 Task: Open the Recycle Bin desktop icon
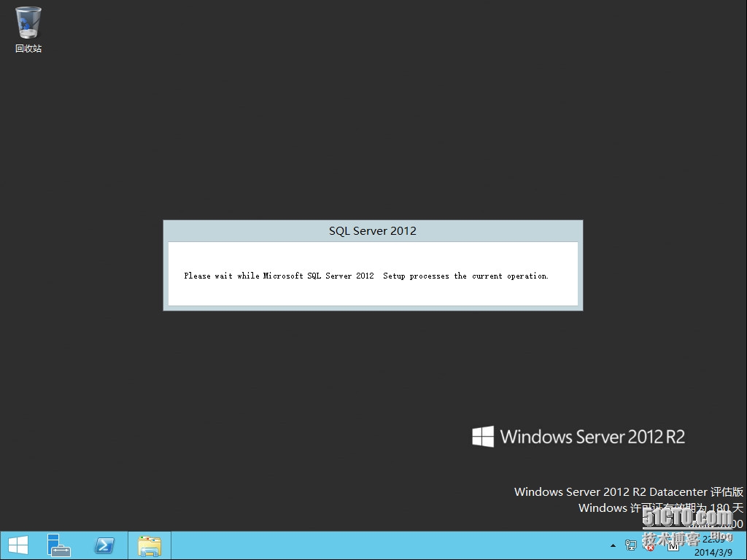click(28, 29)
